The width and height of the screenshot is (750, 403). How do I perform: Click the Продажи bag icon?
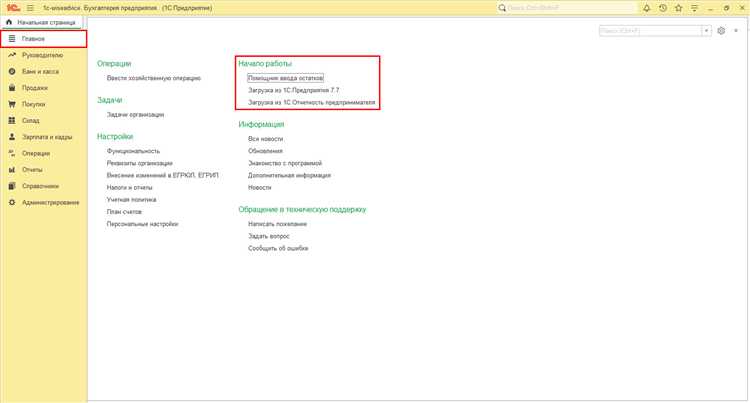pyautogui.click(x=12, y=87)
